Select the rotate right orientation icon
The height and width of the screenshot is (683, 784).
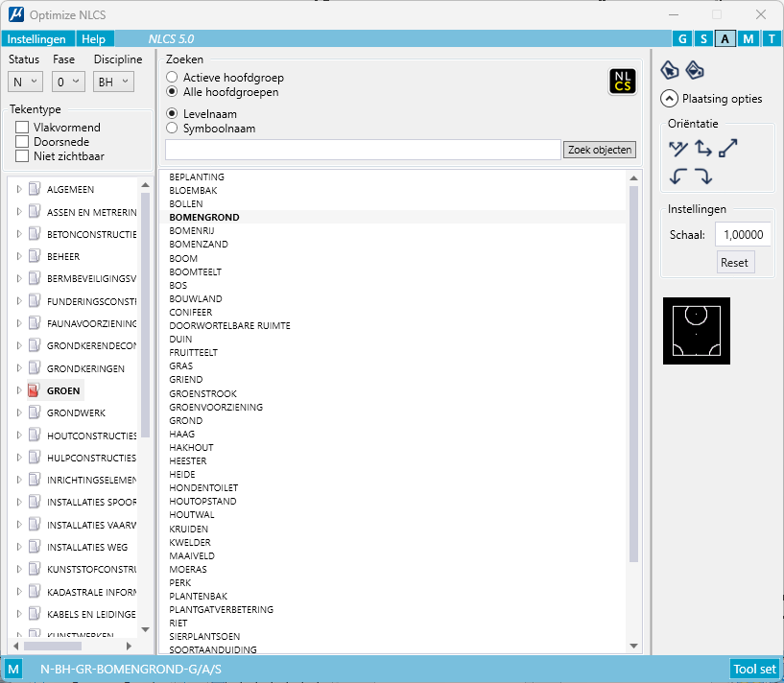[x=703, y=176]
